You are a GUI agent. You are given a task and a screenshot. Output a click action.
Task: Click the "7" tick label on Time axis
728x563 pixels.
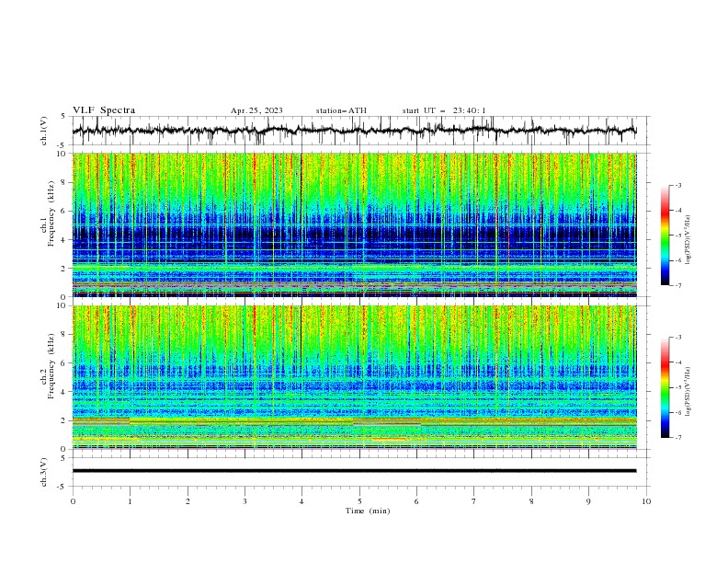click(474, 501)
